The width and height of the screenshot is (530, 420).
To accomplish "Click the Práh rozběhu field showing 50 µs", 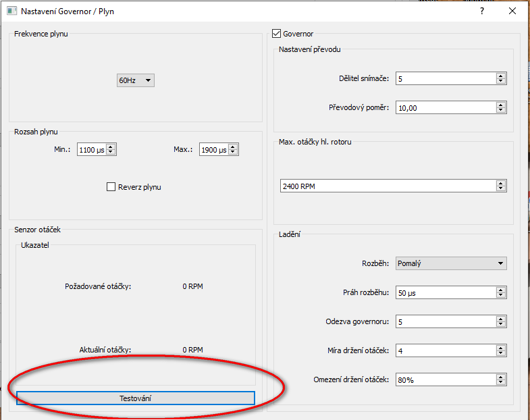I will pyautogui.click(x=445, y=292).
